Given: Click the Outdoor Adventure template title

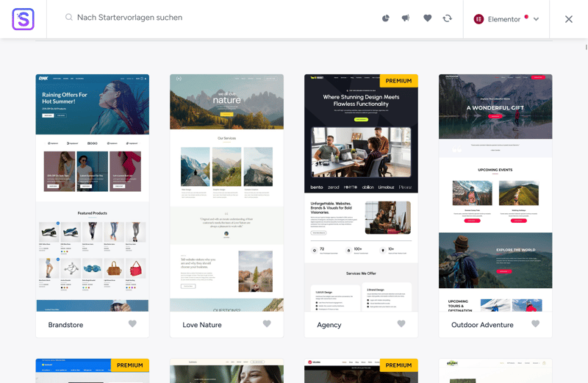Looking at the screenshot, I should (x=482, y=325).
